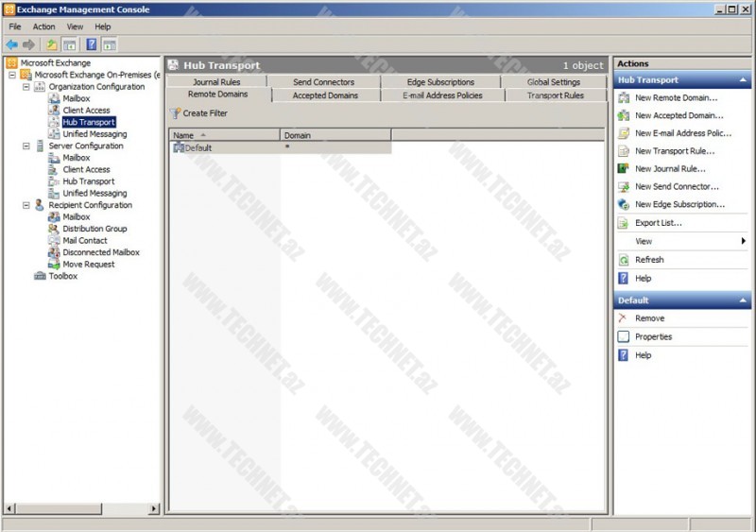Click the Create Filter button

tap(198, 113)
